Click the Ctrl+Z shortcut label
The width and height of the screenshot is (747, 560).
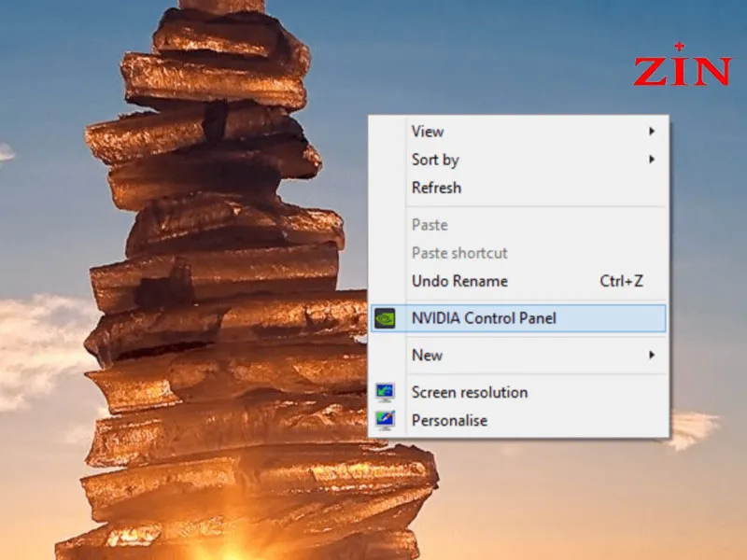(621, 281)
